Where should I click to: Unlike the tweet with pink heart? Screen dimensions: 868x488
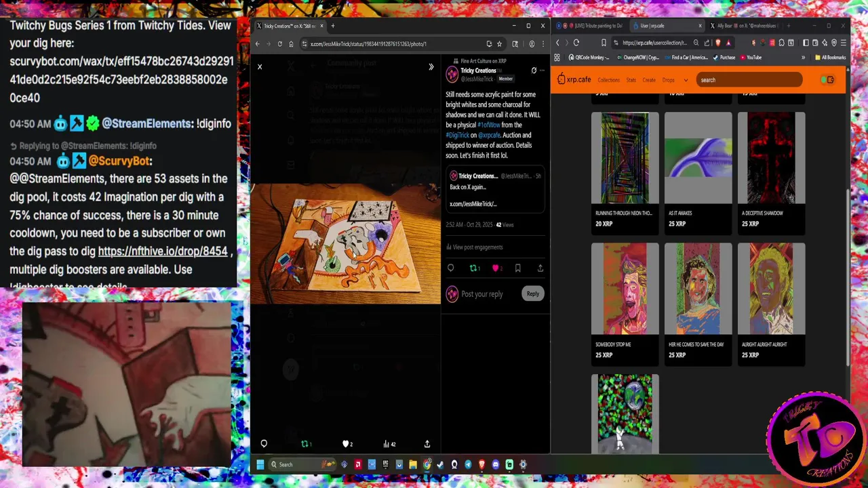coord(496,268)
